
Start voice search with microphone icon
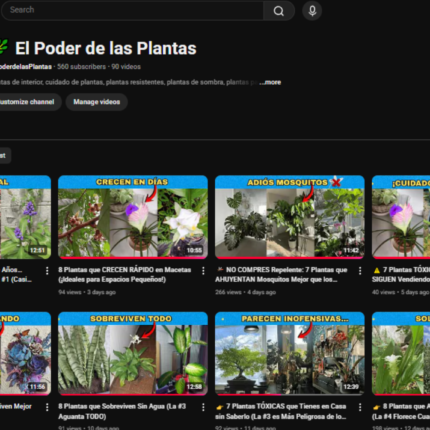pos(312,11)
